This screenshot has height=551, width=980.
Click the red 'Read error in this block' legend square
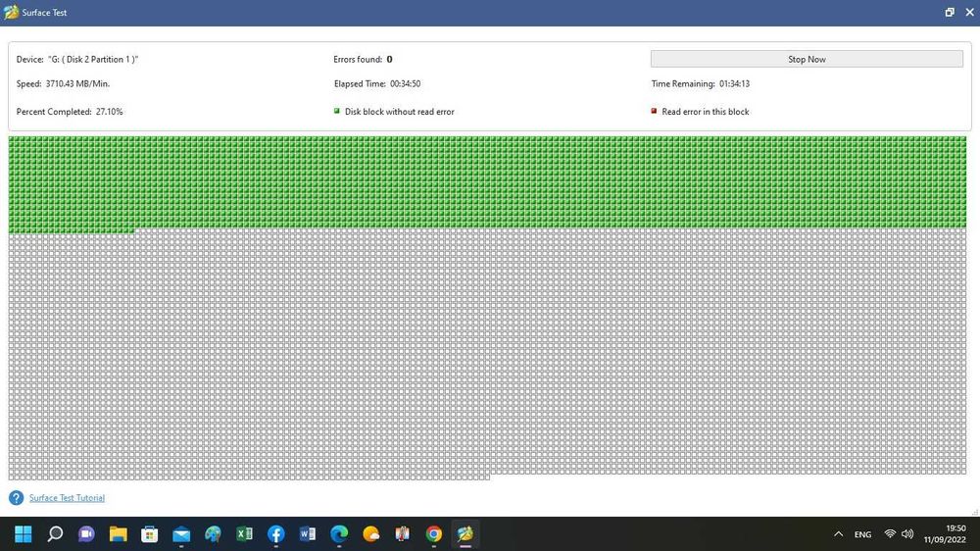654,112
